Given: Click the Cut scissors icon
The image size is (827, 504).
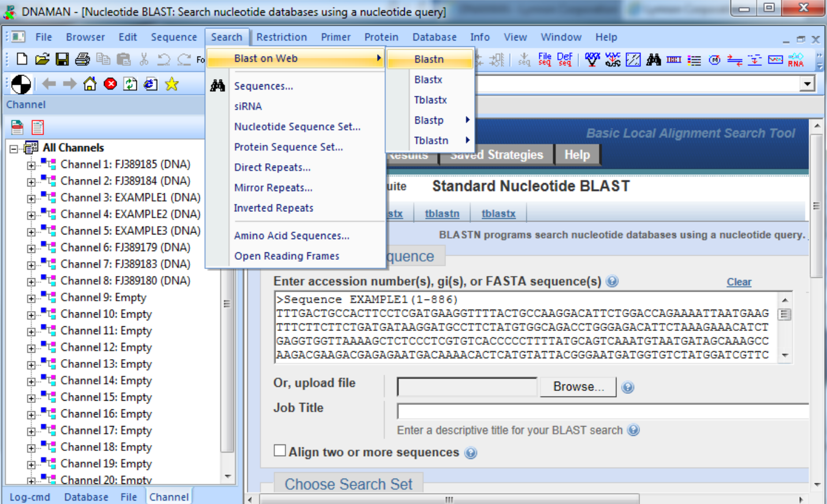Looking at the screenshot, I should pos(144,59).
